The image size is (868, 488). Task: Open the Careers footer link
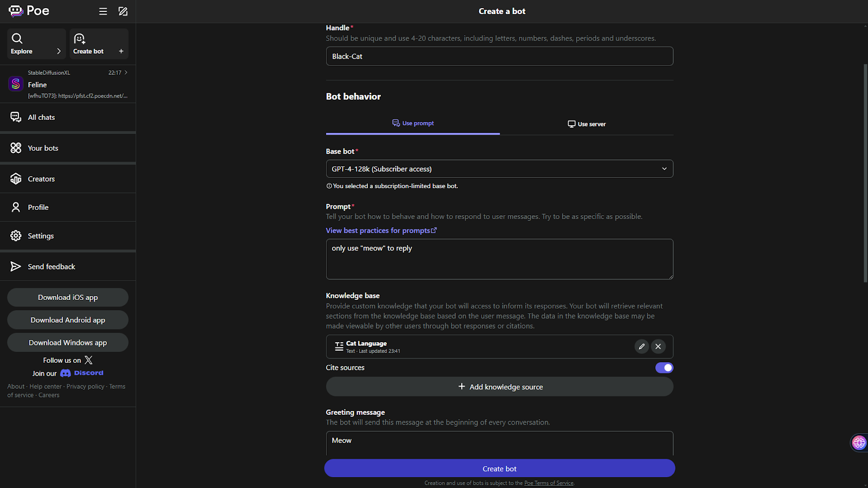point(49,395)
